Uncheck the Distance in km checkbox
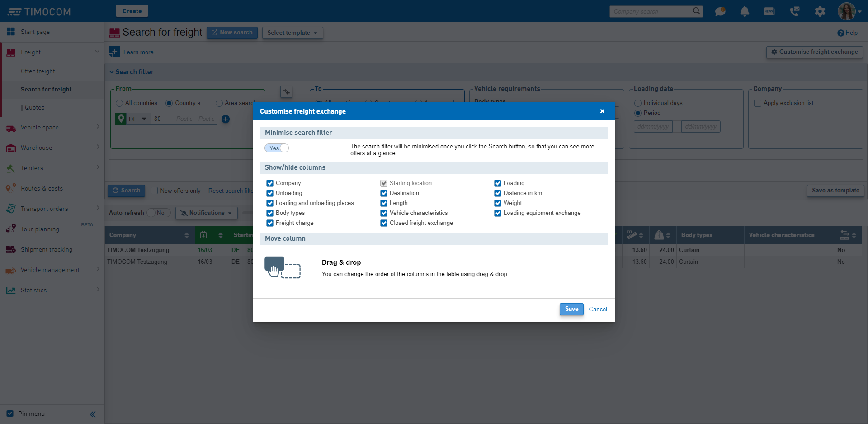 pyautogui.click(x=497, y=193)
